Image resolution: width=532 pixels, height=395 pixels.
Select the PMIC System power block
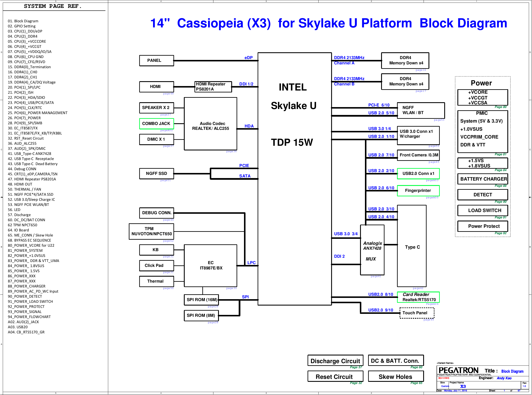[x=483, y=132]
